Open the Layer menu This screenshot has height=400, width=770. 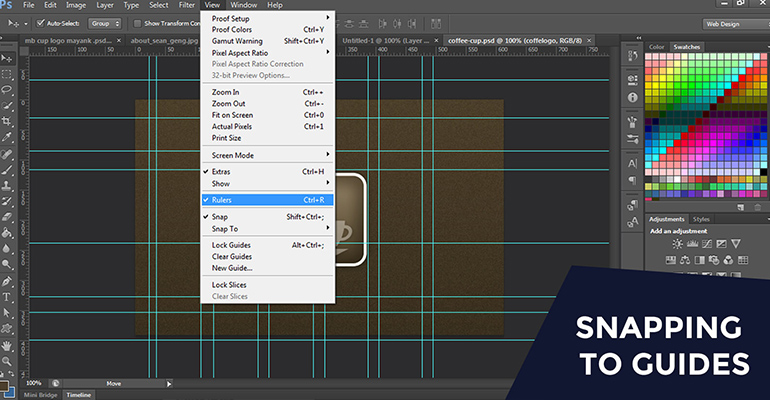tap(105, 5)
